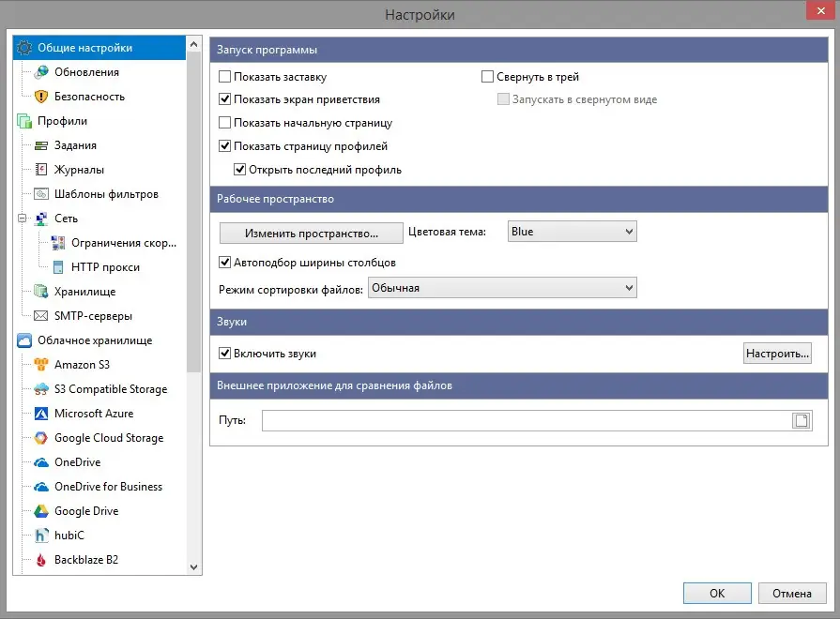
Task: Open the OneDrive settings page
Action: (x=78, y=461)
